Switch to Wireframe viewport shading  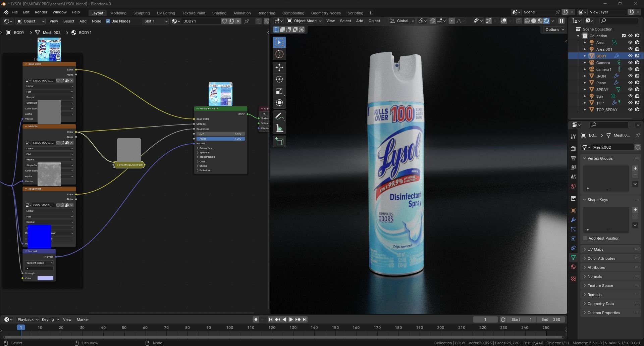tap(527, 21)
